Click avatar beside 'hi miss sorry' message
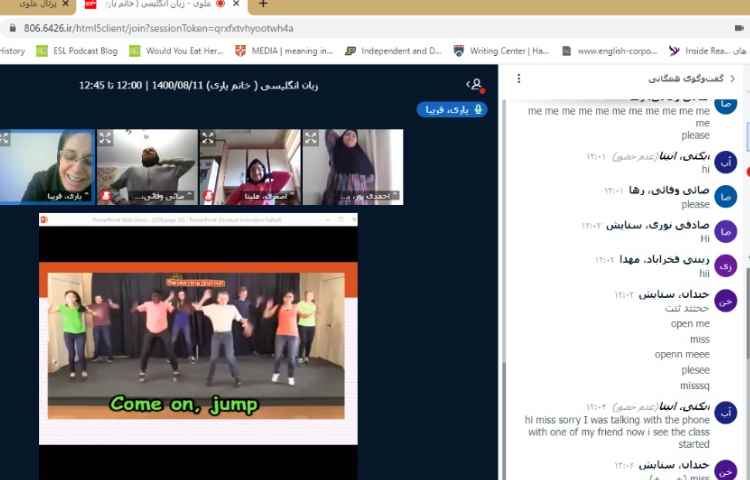This screenshot has width=750, height=480. [x=726, y=413]
